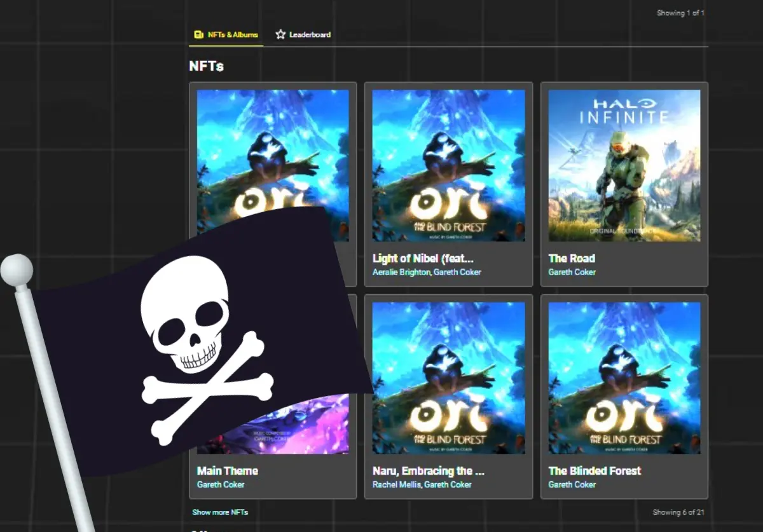Viewport: 763px width, 532px height.
Task: Switch to the NFTs & Albums tab
Action: (x=226, y=34)
